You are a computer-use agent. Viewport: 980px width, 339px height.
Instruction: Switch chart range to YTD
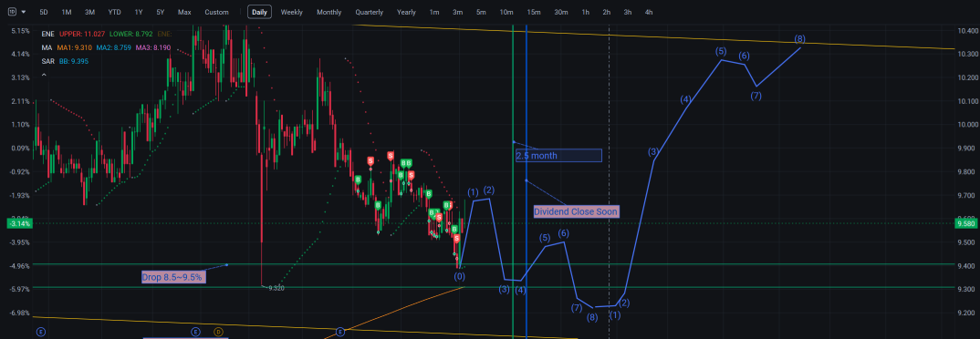(114, 12)
